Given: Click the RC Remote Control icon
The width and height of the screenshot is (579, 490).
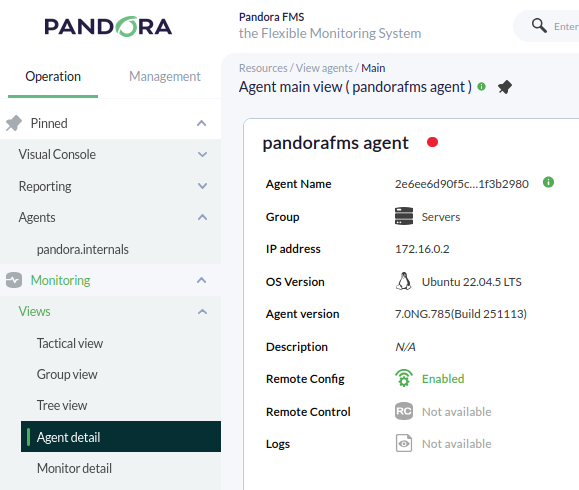Looking at the screenshot, I should click(x=404, y=411).
